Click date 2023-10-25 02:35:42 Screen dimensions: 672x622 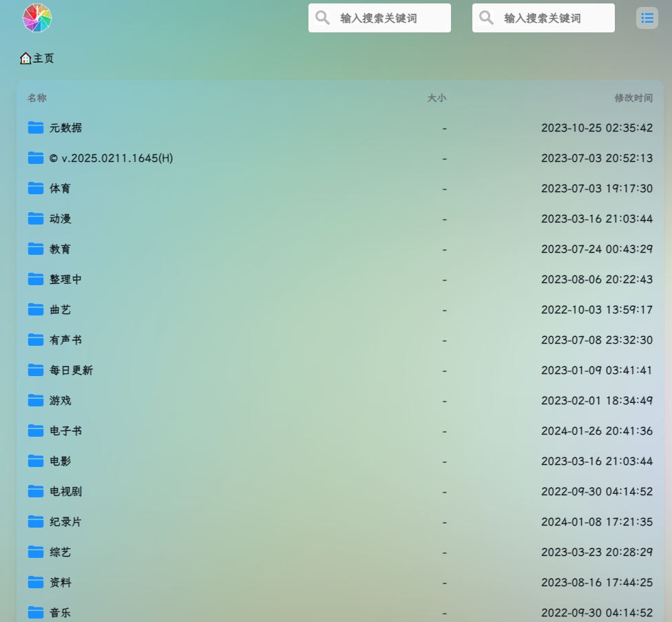[597, 127]
